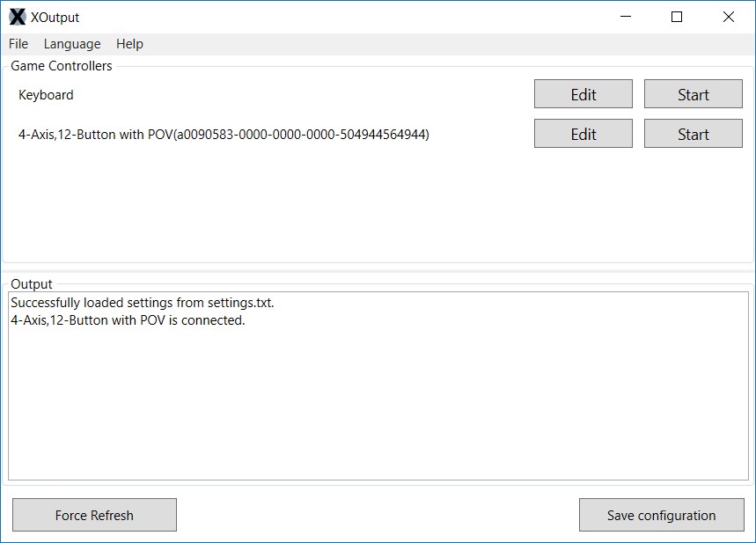Save the current configuration
756x543 pixels.
point(661,515)
